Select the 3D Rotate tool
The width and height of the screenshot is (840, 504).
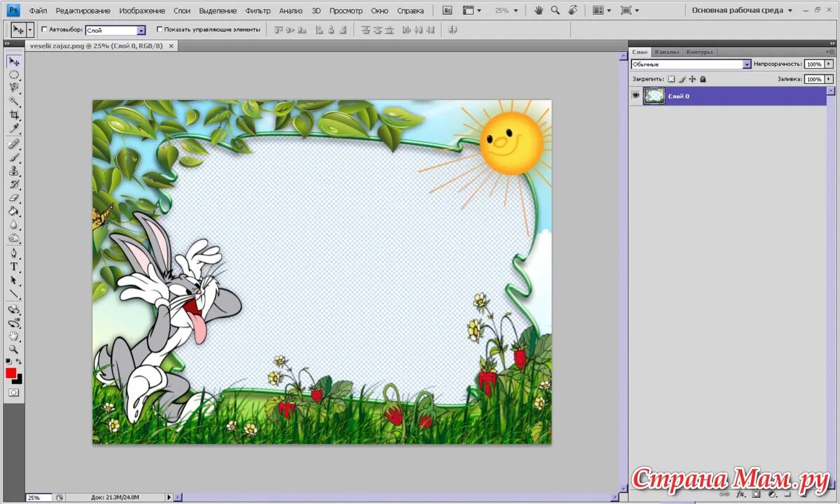[14, 309]
